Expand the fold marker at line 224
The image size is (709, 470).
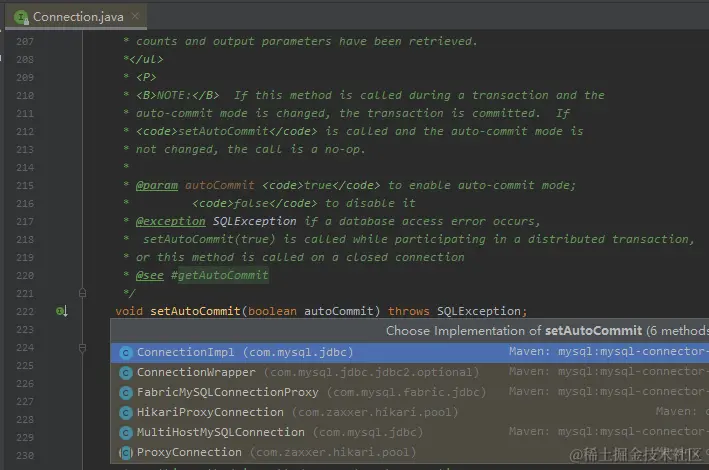click(82, 348)
